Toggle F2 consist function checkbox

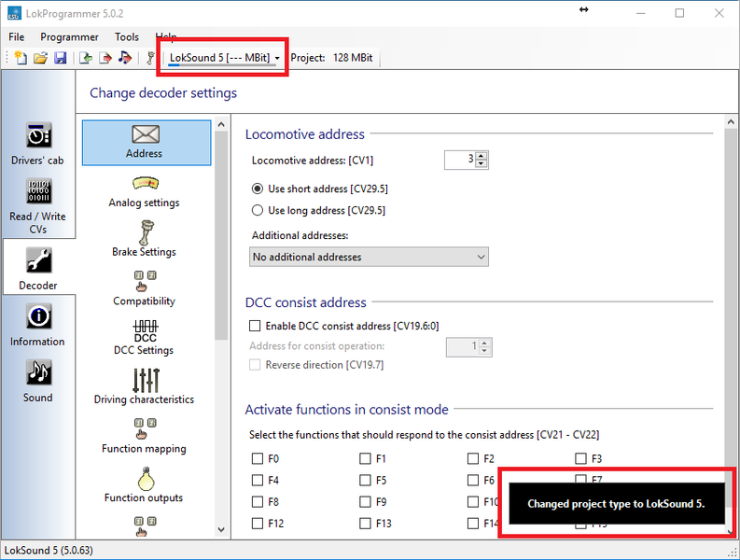coord(473,459)
